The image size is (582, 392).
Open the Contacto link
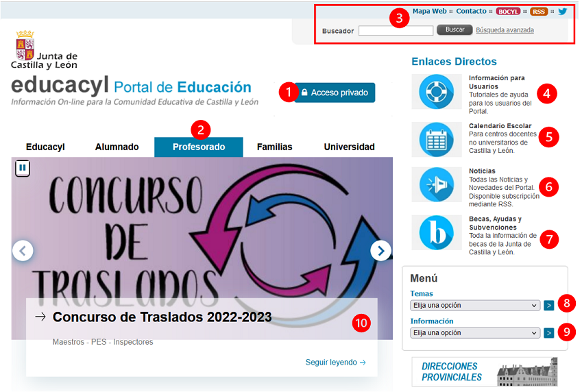pyautogui.click(x=471, y=11)
